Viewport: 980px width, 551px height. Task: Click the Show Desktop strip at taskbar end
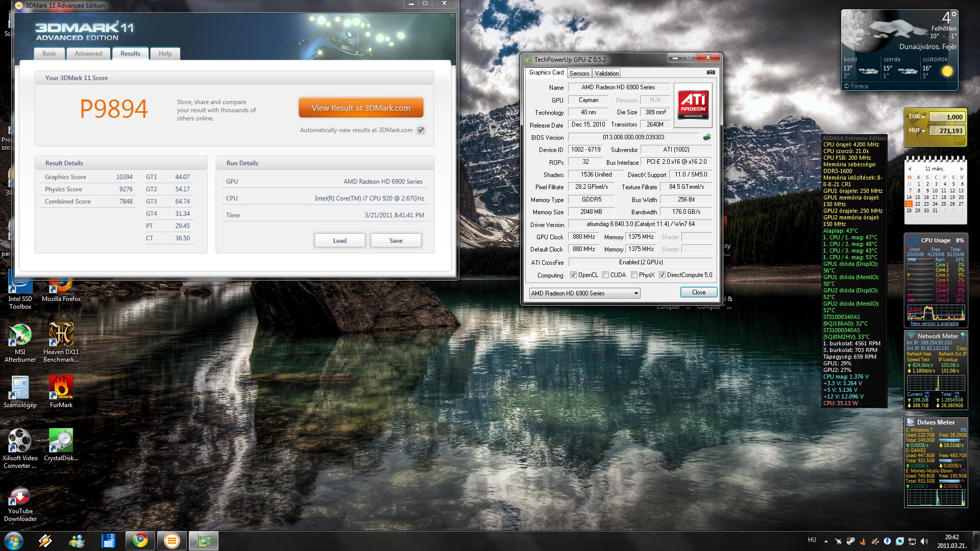click(976, 541)
